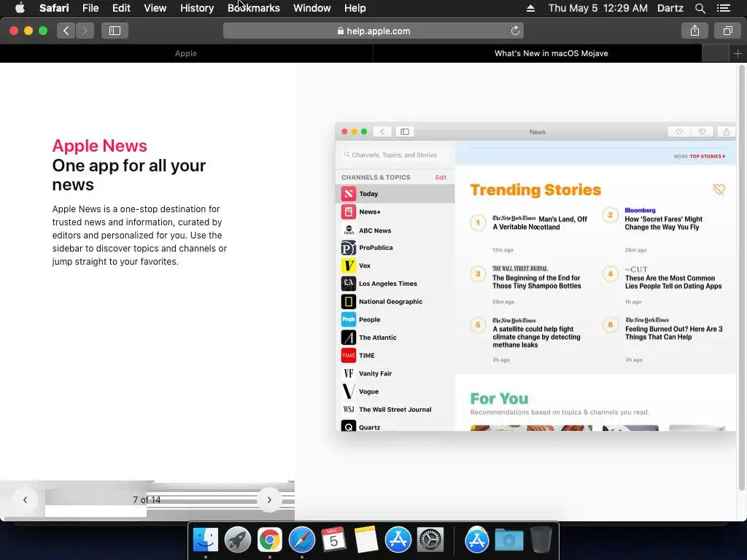The height and width of the screenshot is (560, 747).
Task: Open Spotlight search in menu bar
Action: point(700,8)
